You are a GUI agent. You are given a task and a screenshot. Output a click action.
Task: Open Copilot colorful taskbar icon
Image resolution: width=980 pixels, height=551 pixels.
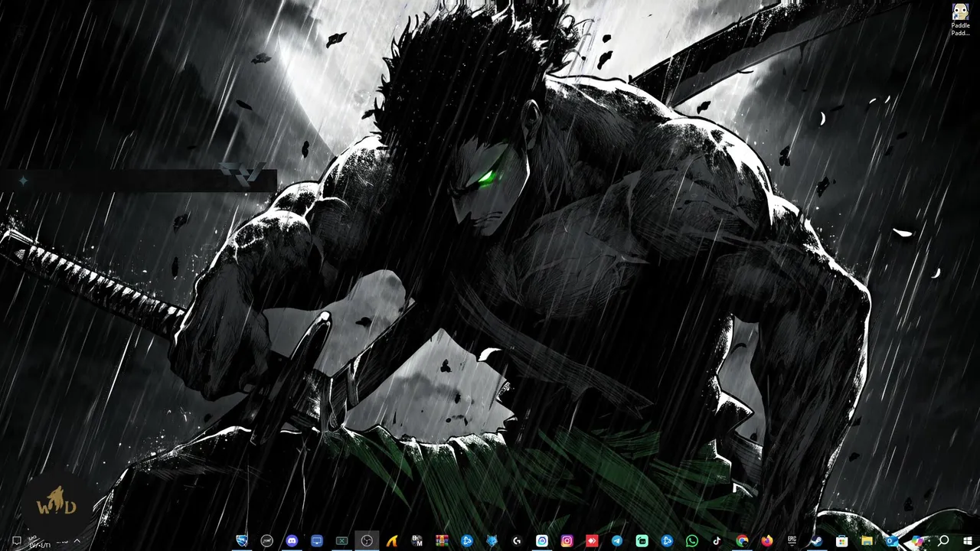tap(917, 541)
